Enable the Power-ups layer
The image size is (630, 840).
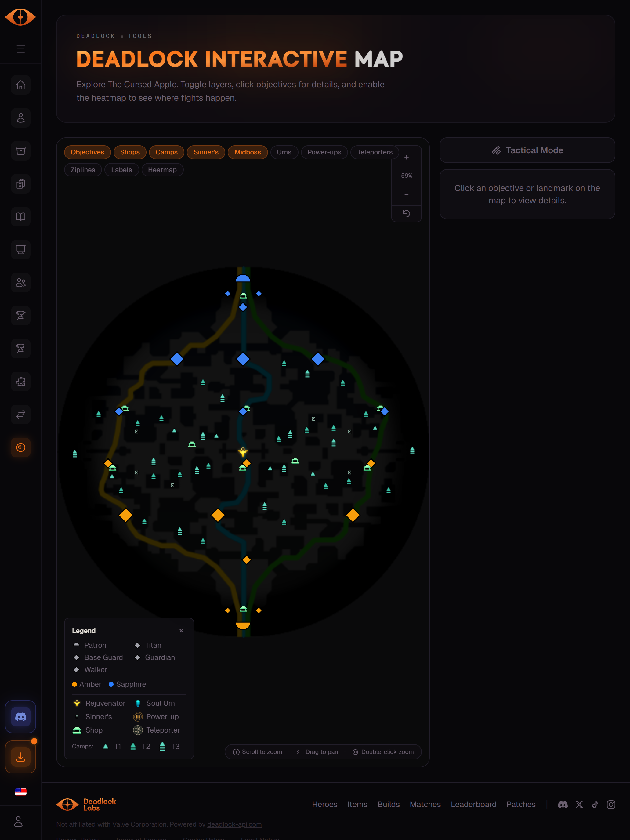324,152
